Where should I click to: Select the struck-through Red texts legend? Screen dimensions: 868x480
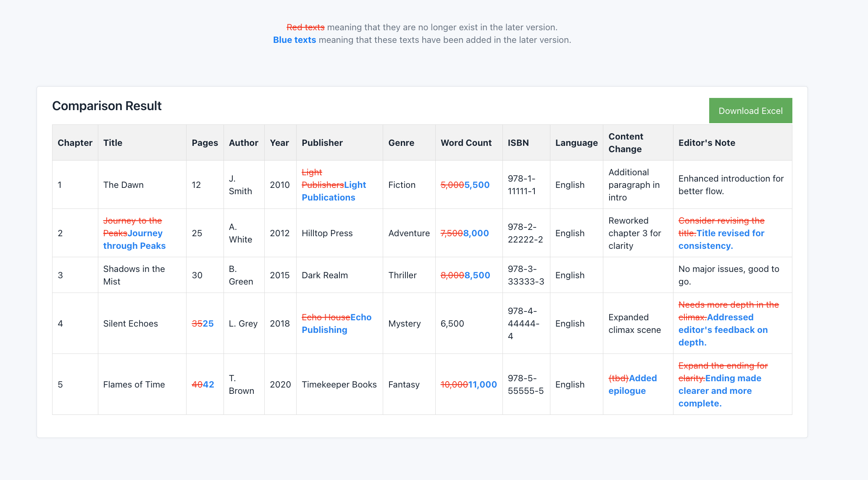point(305,27)
